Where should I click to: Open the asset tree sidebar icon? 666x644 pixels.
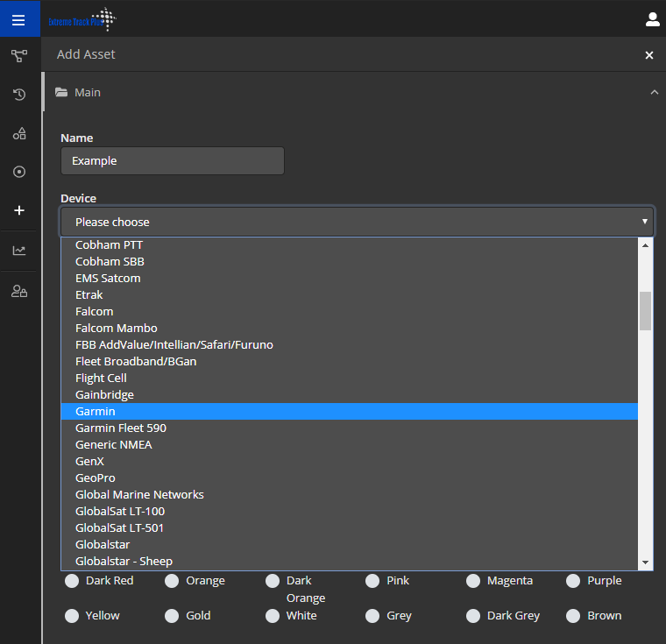[x=19, y=56]
